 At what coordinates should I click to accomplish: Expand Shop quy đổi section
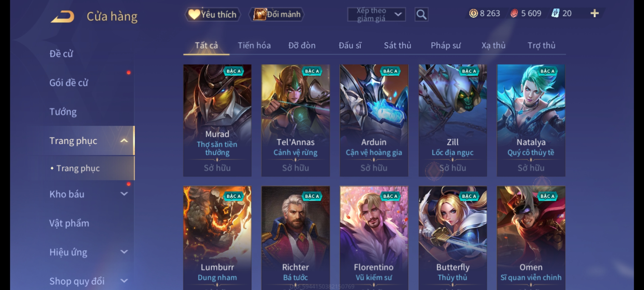point(124,281)
